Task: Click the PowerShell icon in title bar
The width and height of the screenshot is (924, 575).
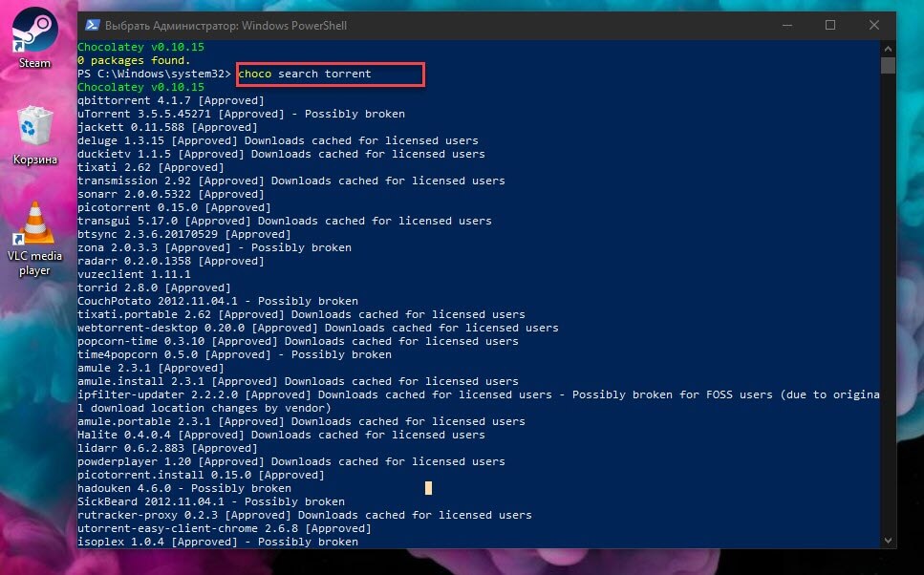Action: [x=92, y=26]
